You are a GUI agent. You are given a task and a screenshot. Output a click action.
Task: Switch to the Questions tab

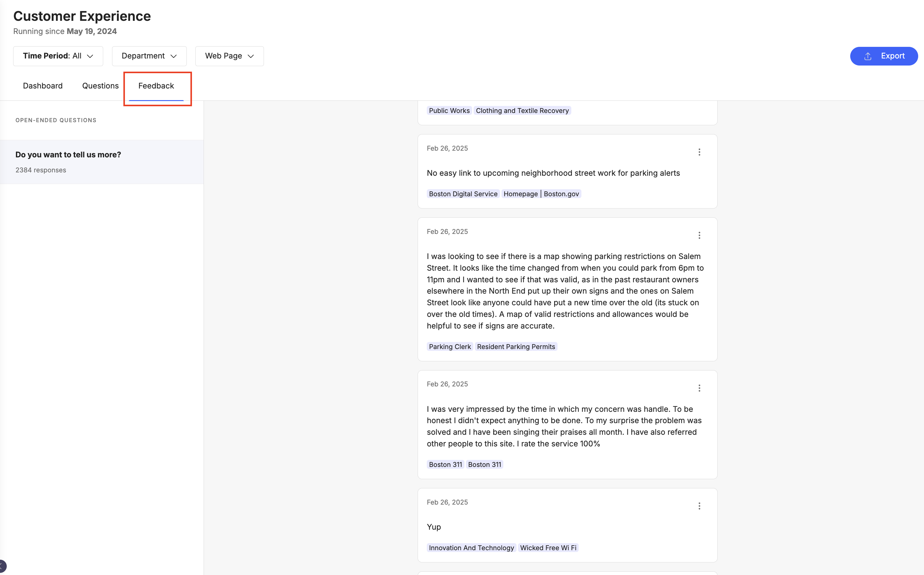100,86
